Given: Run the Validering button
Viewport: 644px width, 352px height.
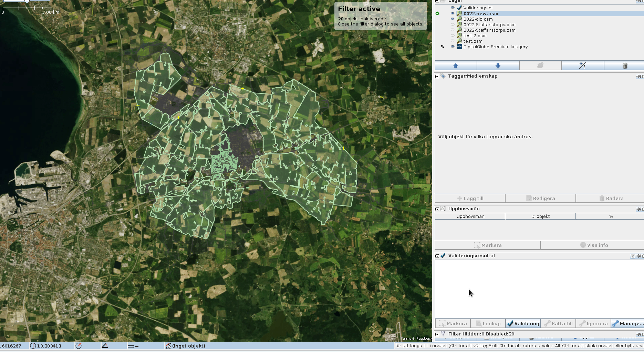Looking at the screenshot, I should (523, 323).
